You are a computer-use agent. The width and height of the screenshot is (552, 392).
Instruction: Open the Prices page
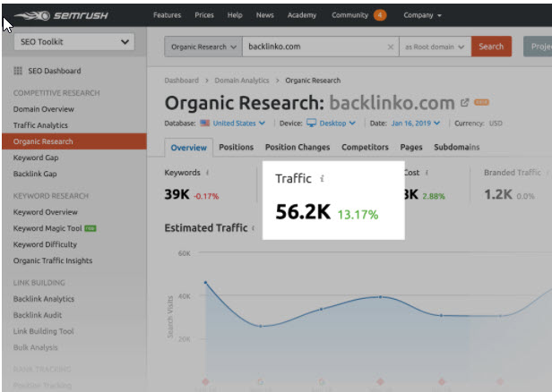click(x=204, y=15)
